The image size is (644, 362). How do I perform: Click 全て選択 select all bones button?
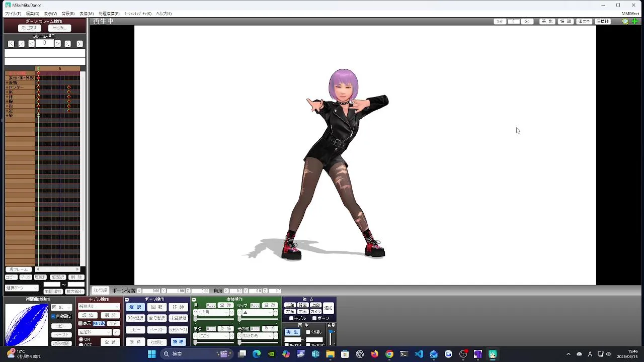[156, 318]
